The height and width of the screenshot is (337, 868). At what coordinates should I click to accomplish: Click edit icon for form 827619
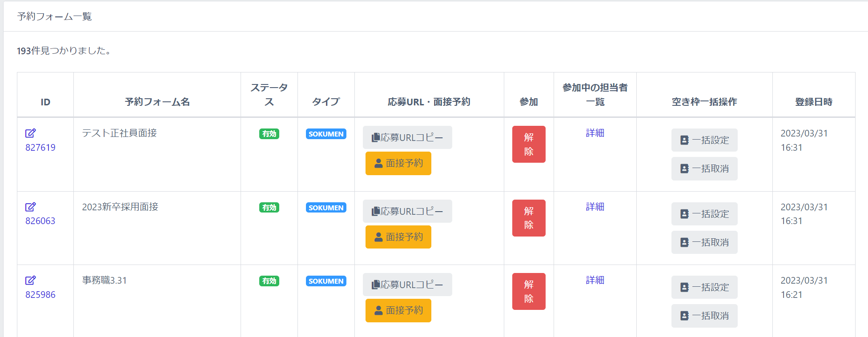pos(30,133)
